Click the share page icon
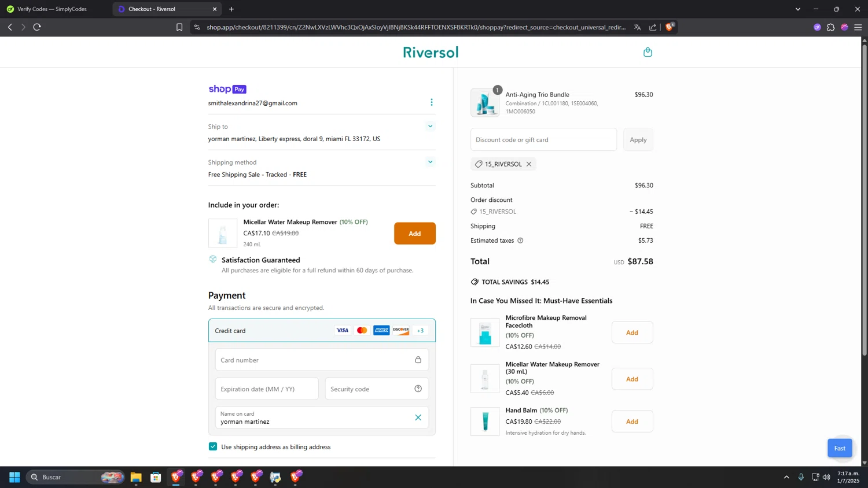The width and height of the screenshot is (868, 488). (x=653, y=27)
